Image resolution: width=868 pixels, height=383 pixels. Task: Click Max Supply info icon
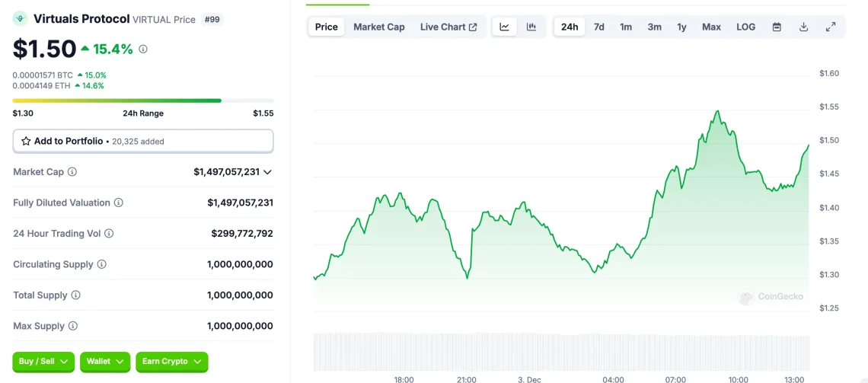73,326
